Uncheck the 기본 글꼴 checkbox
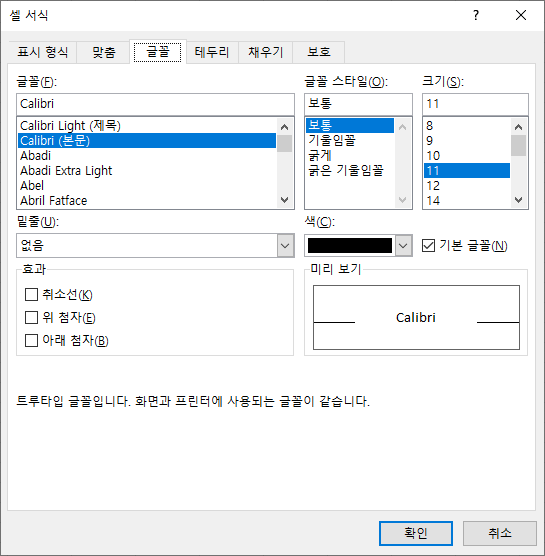545x556 pixels. pyautogui.click(x=428, y=245)
